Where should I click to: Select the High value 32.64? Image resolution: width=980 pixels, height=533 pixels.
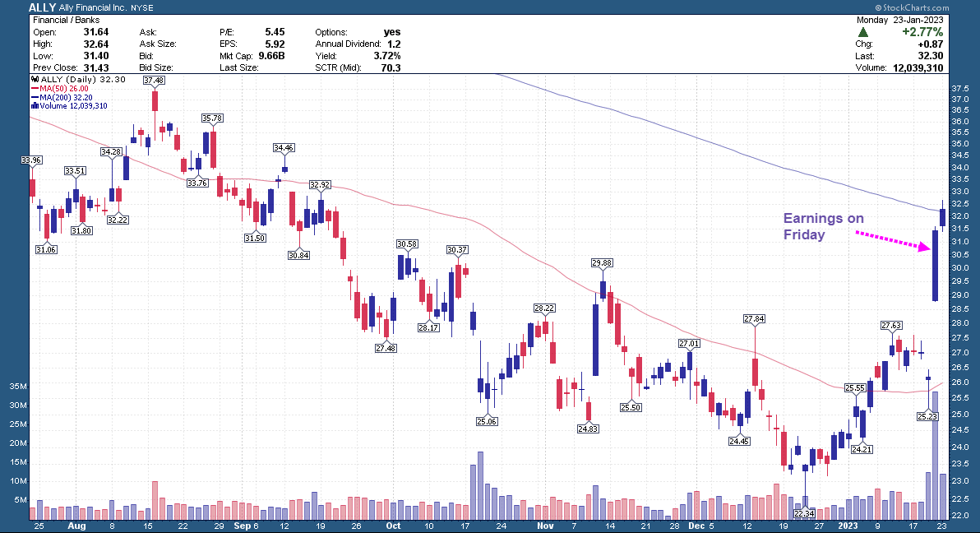click(x=96, y=44)
